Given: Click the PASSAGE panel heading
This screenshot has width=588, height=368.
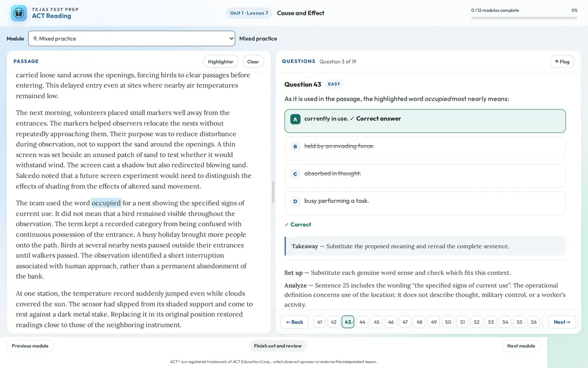Looking at the screenshot, I should pos(26,61).
